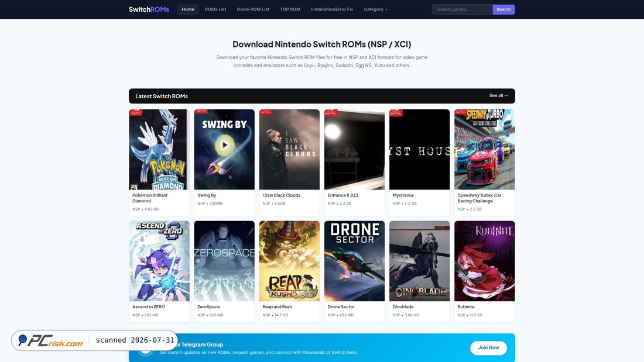This screenshot has width=644, height=362.
Task: Click the Switch badge on Myst Hous cover
Action: pos(396,112)
